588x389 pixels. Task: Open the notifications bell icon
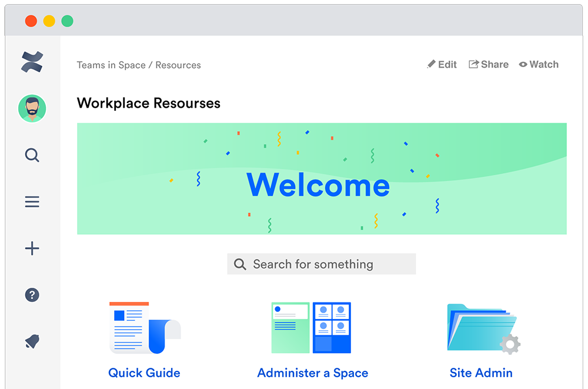click(32, 341)
